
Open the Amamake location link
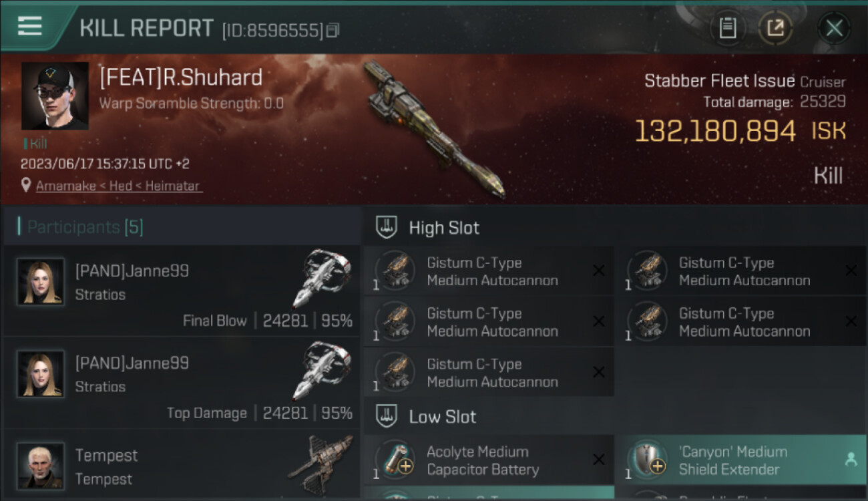click(x=118, y=186)
